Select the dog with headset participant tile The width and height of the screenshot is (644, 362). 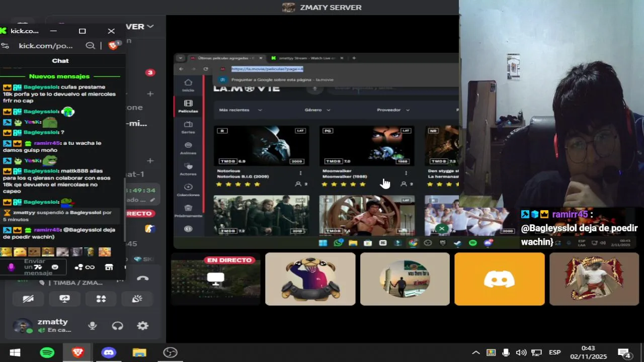[310, 279]
